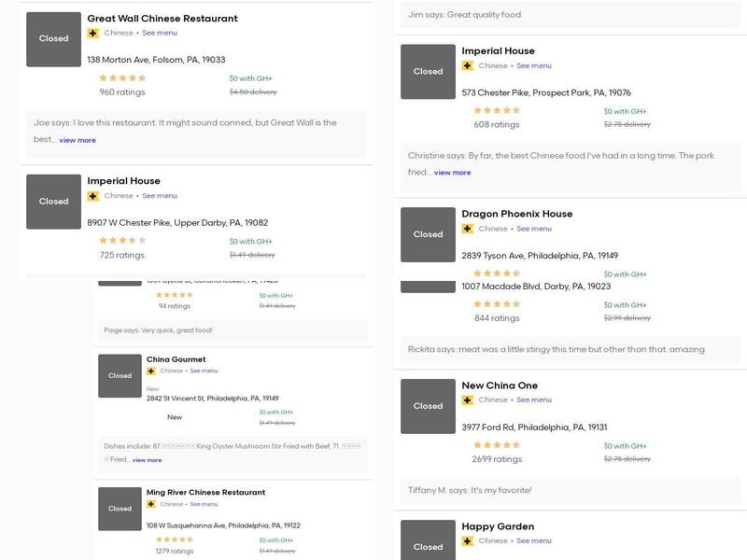Click the Grubhub+ badge icon under China Gourmet
The width and height of the screenshot is (747, 560).
pyautogui.click(x=151, y=371)
